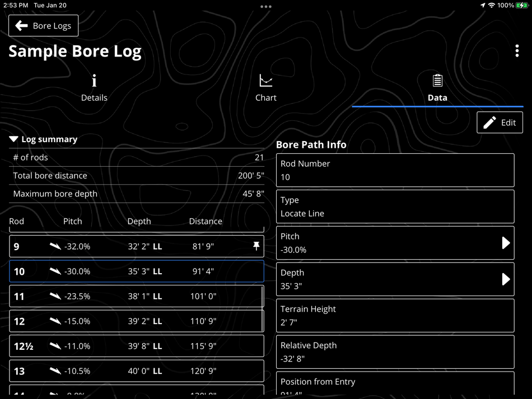Select rod 13 row

(x=137, y=371)
